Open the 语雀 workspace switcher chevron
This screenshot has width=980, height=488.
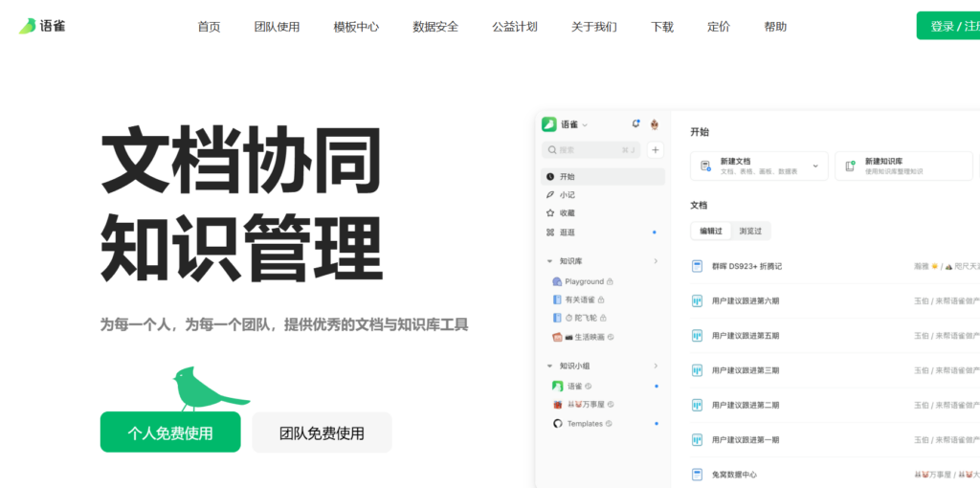click(585, 125)
